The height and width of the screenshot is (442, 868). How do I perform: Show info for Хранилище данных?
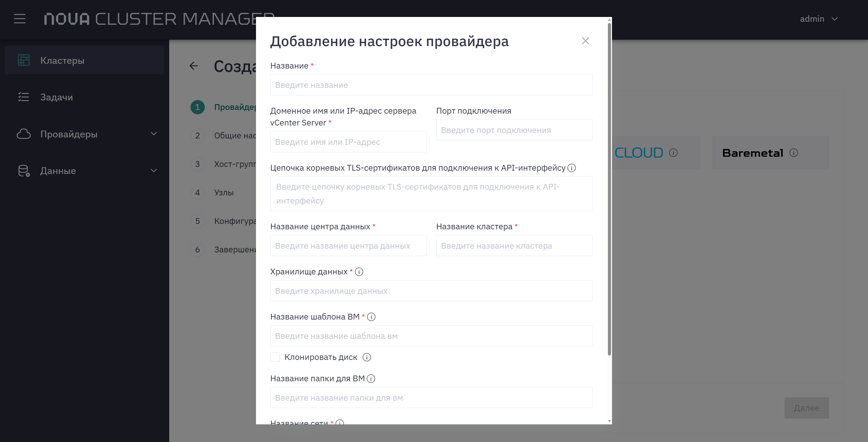[x=359, y=272]
